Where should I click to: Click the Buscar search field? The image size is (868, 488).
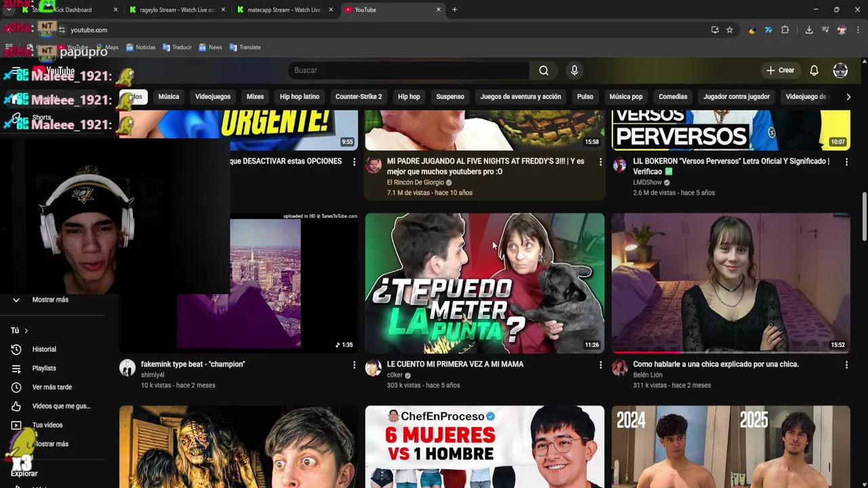click(x=409, y=70)
